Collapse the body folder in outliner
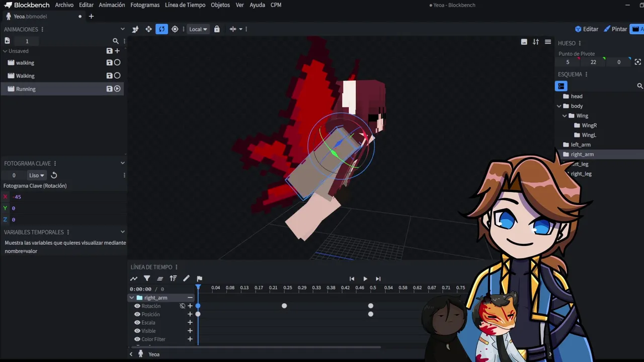The image size is (644, 362). coord(559,106)
